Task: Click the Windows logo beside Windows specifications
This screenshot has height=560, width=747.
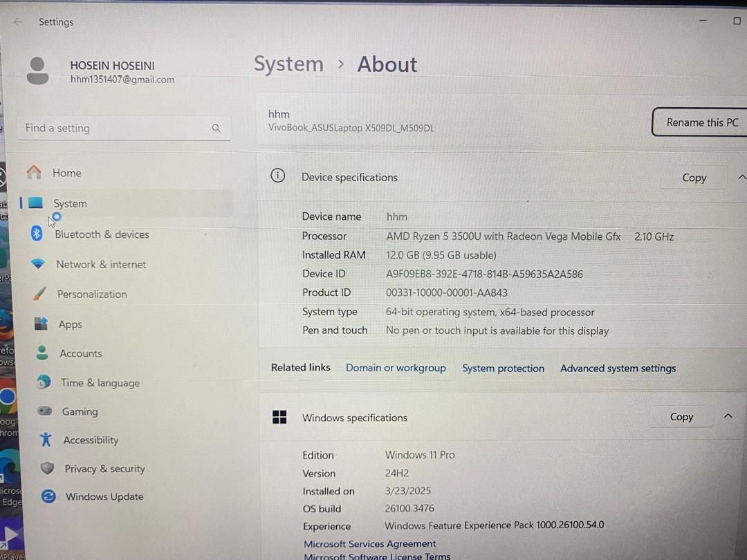Action: coord(279,417)
